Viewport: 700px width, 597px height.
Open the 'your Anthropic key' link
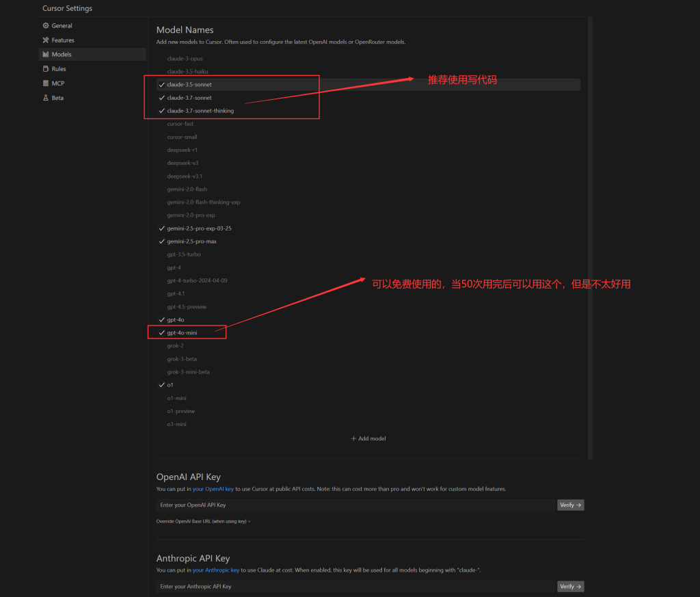215,570
